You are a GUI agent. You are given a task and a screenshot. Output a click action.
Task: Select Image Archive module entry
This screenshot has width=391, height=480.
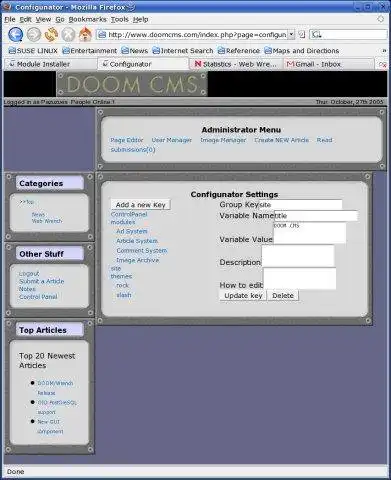tap(137, 260)
